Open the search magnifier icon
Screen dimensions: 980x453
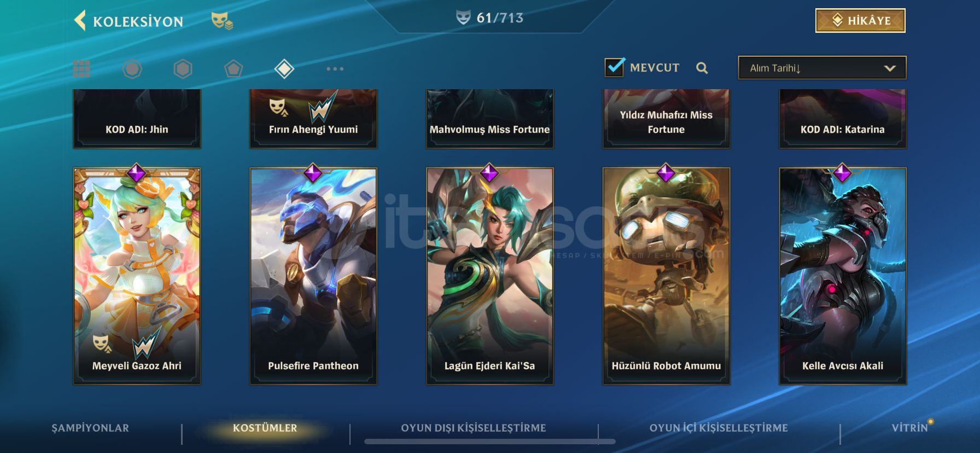coord(702,68)
